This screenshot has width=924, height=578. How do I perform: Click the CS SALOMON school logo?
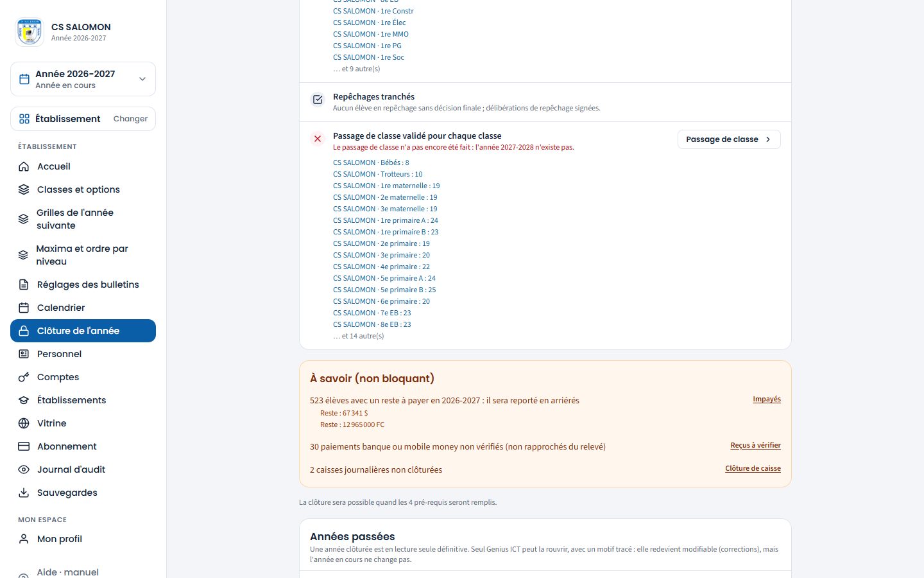click(x=30, y=32)
